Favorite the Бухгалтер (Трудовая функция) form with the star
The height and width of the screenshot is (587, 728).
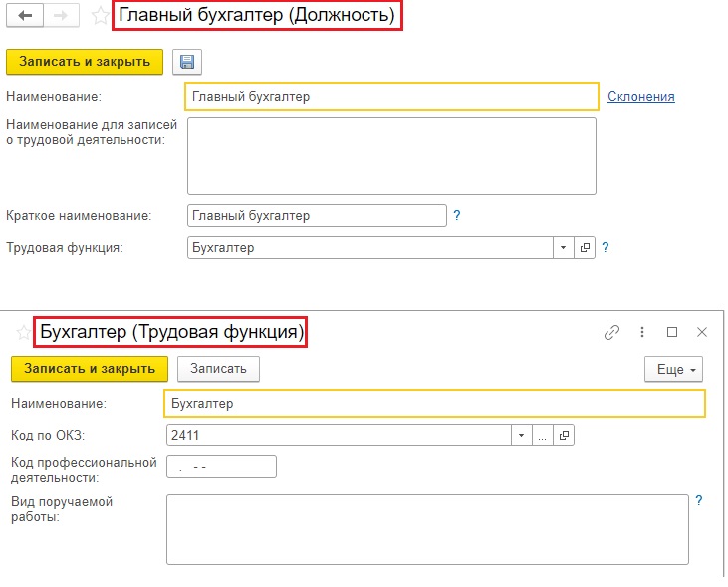23,332
